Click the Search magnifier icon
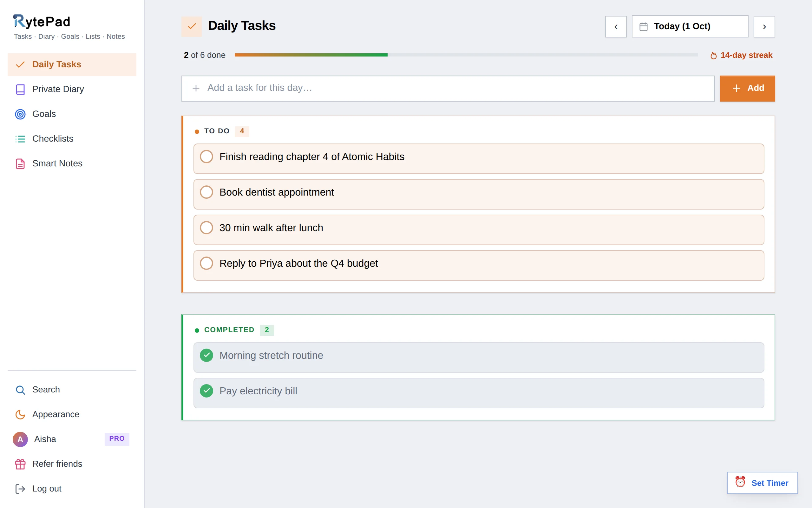 click(x=21, y=390)
